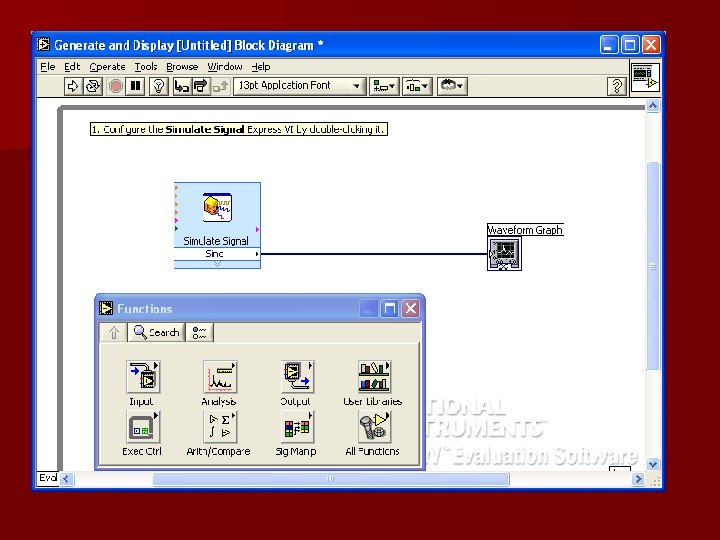720x540 pixels.
Task: Open the Edit menu
Action: click(x=72, y=67)
